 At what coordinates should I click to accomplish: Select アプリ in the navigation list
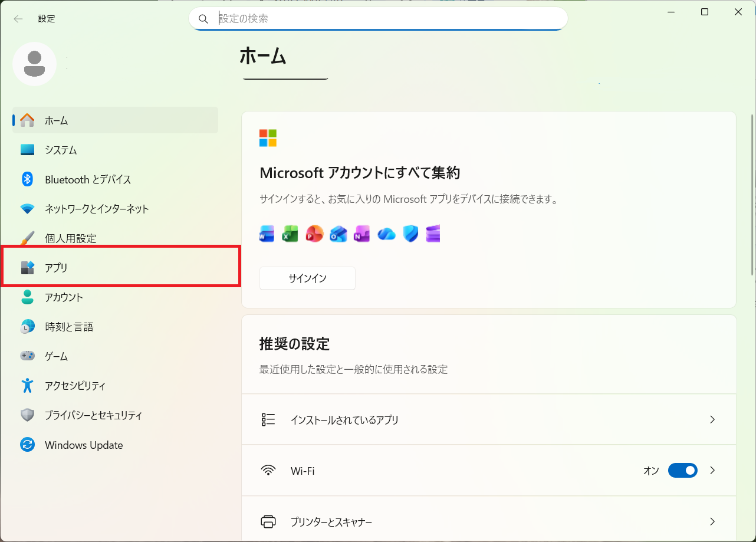116,268
